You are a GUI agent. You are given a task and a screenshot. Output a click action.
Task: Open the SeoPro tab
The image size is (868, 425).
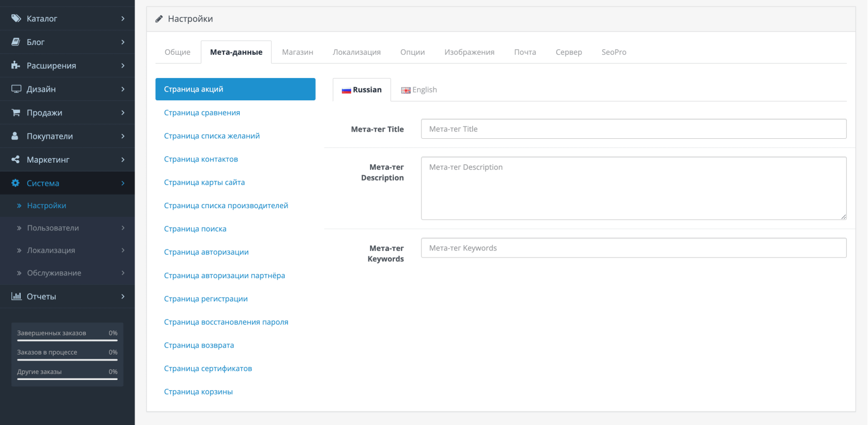click(614, 52)
